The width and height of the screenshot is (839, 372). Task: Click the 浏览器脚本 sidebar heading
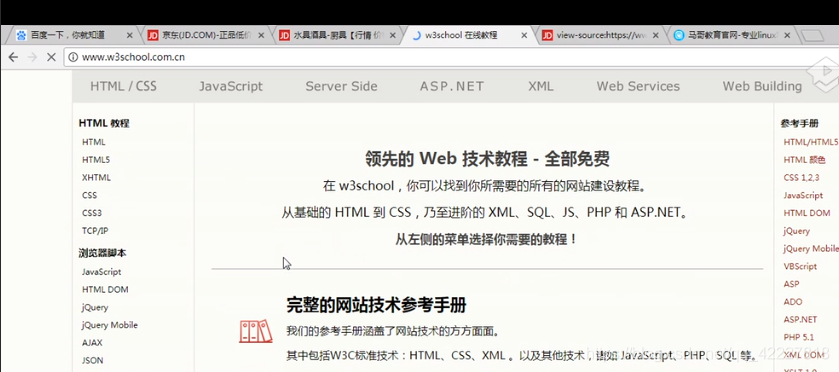pos(102,253)
